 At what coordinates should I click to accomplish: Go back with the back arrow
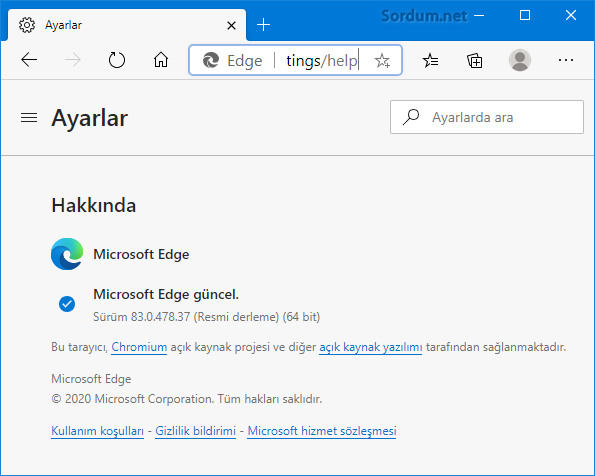coord(29,60)
